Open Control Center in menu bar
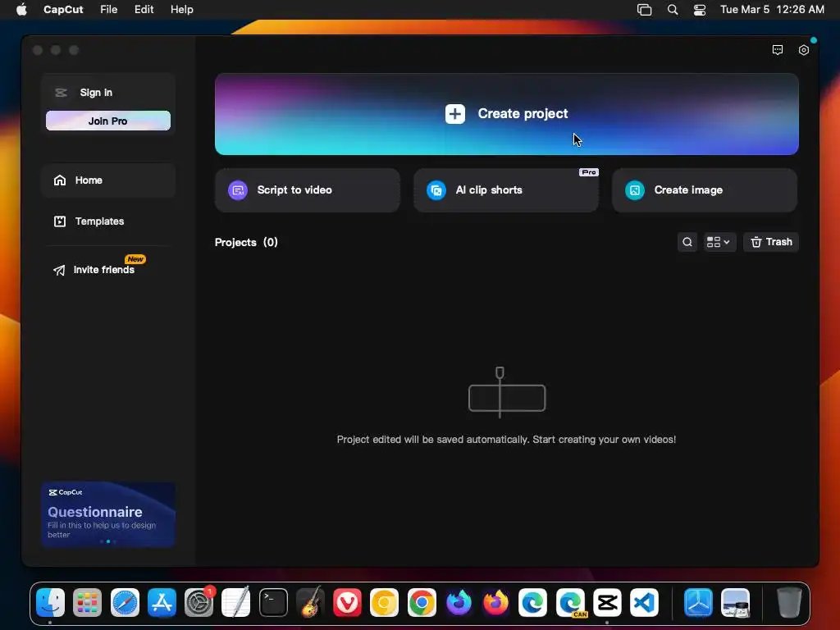Screen dimensions: 840x630 tap(700, 10)
